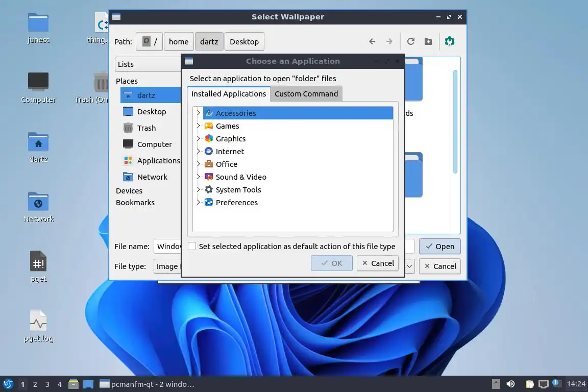The height and width of the screenshot is (392, 588).
Task: Open the Lists dropdown in side pane
Action: (148, 64)
